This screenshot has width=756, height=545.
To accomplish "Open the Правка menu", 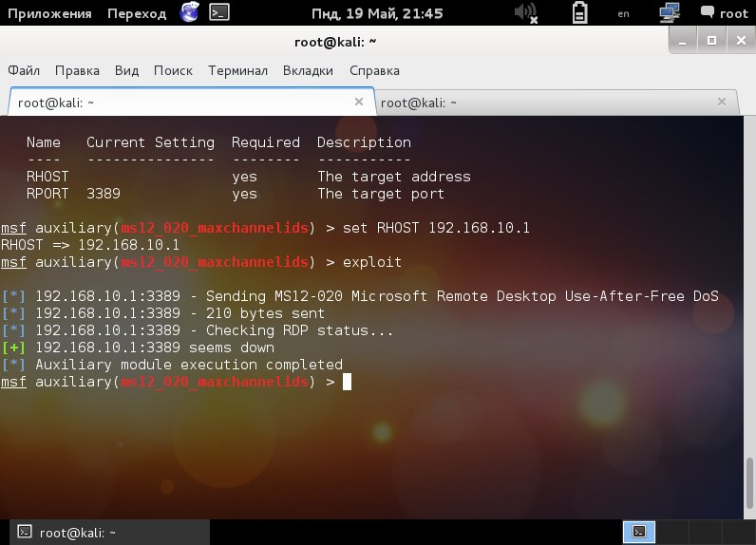I will coord(77,70).
